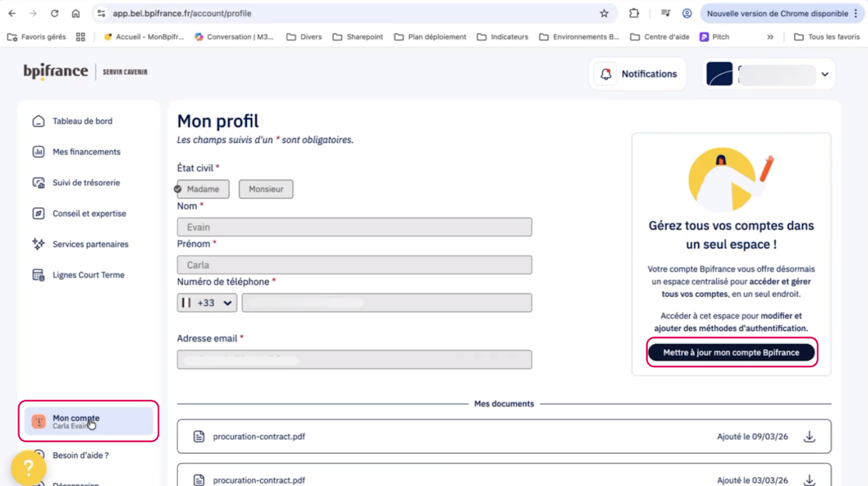
Task: Click the Conseil et expertise icon
Action: click(39, 214)
